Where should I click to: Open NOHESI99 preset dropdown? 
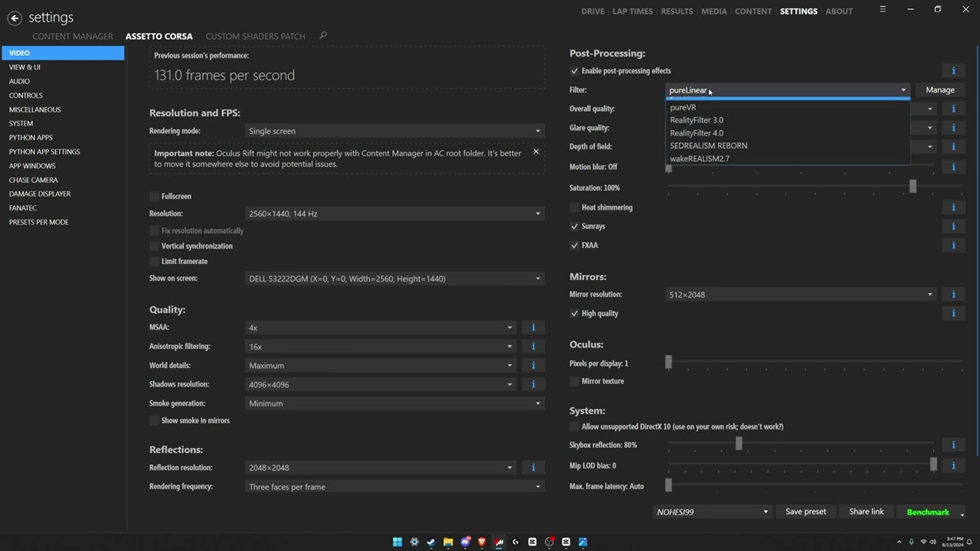click(x=713, y=512)
